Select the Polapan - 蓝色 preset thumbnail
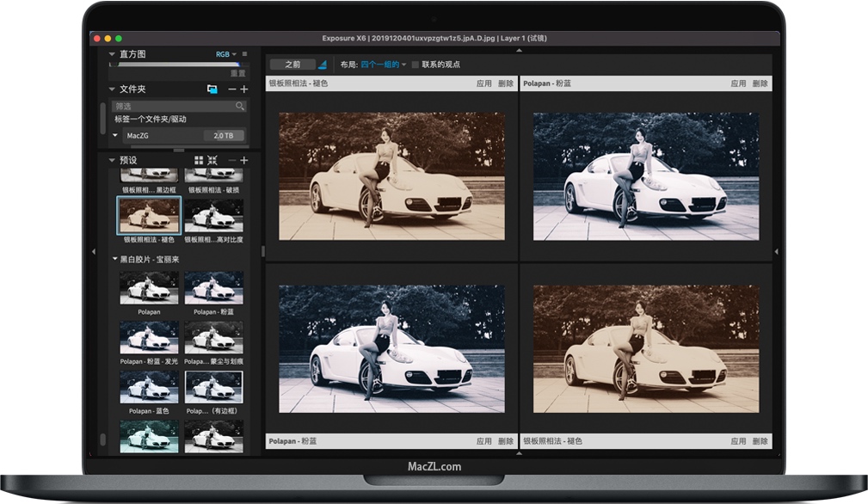Screen dimensions: 868x504 (x=149, y=387)
